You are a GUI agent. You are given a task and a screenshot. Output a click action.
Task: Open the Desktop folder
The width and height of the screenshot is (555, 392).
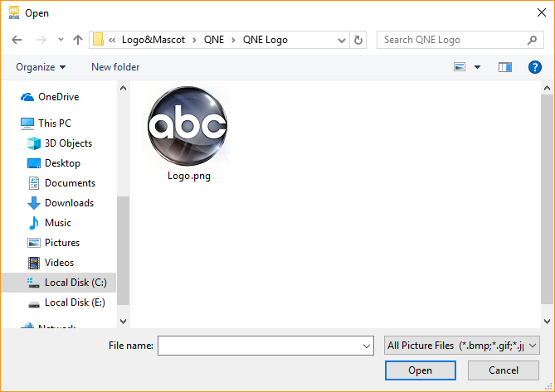tap(62, 163)
